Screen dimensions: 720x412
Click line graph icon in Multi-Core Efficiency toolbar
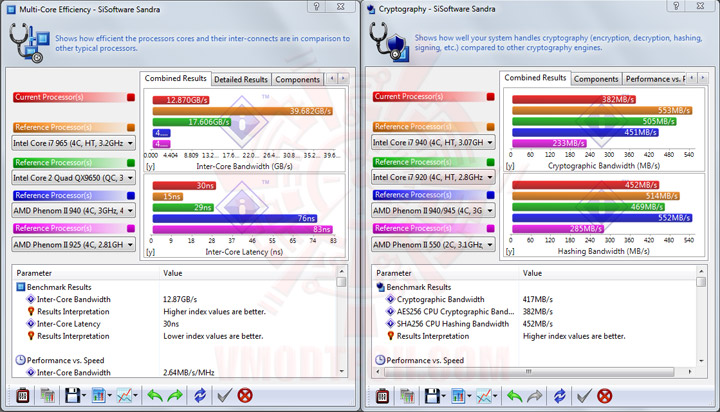coord(124,395)
